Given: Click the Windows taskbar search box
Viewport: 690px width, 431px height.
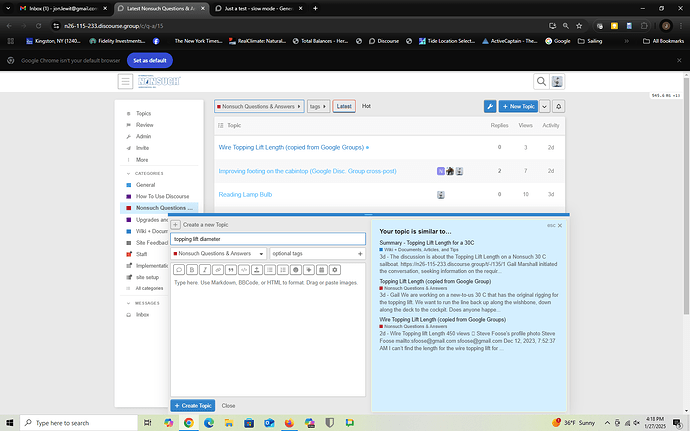Looking at the screenshot, I should tap(79, 423).
